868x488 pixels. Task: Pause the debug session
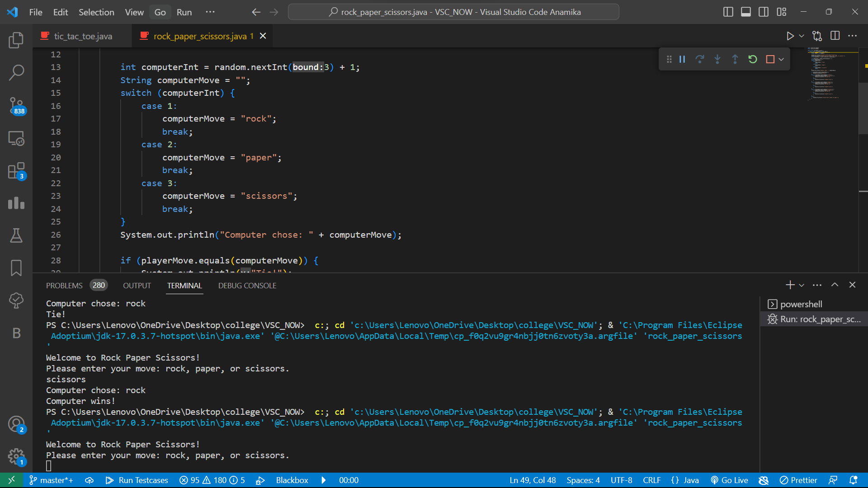[682, 59]
